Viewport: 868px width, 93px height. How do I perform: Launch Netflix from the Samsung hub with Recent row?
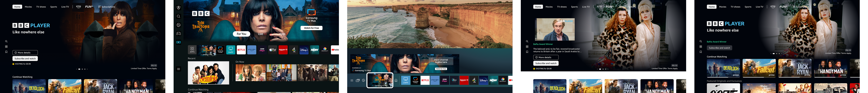click(241, 50)
